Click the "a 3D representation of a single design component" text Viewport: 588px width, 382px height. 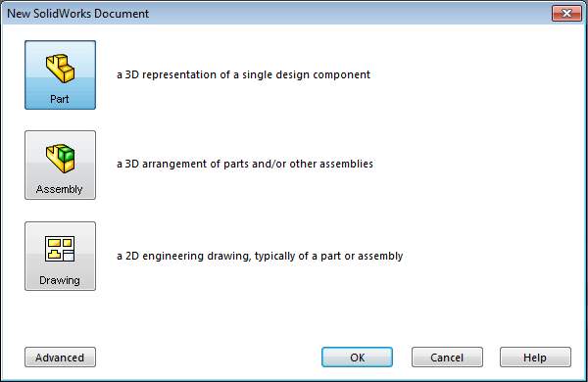tap(243, 74)
